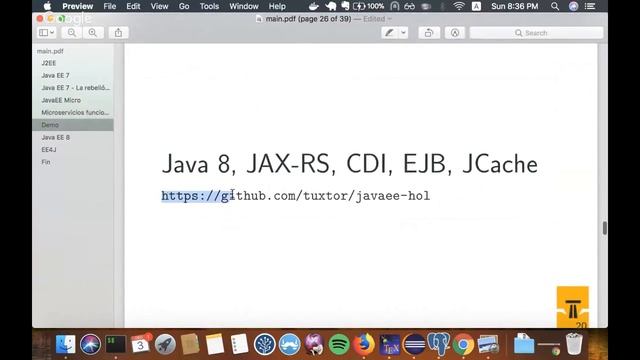This screenshot has width=640, height=360.
Task: Click the Rotate toolbar button
Action: tap(429, 33)
